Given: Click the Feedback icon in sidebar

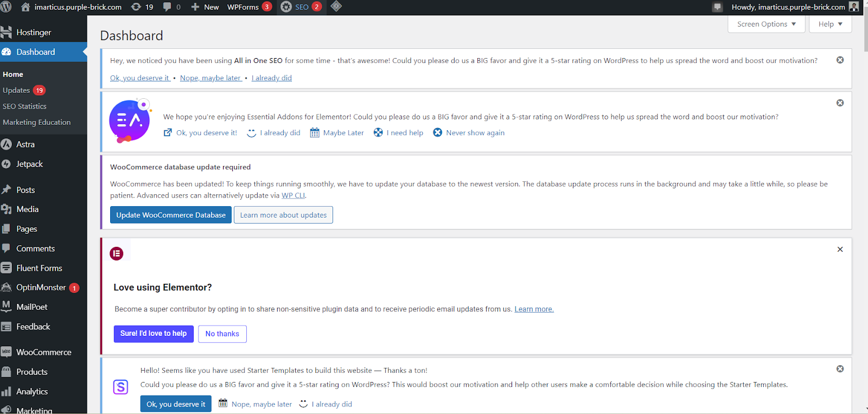Looking at the screenshot, I should [x=7, y=327].
